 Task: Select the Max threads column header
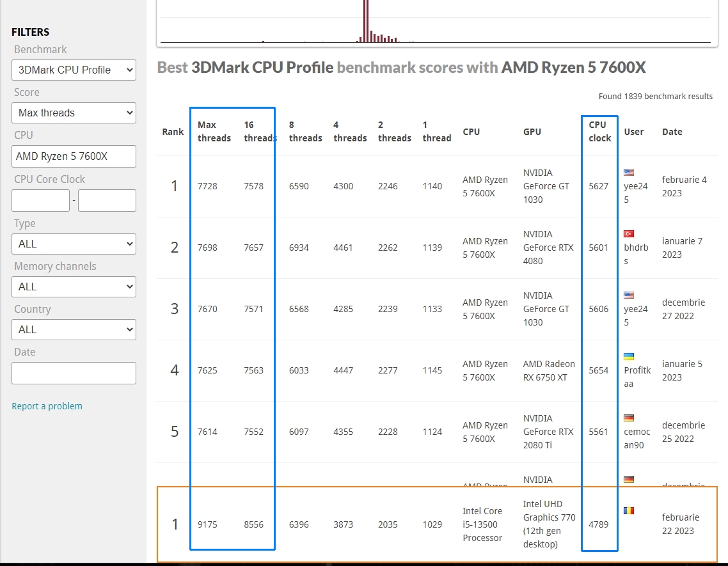pos(214,131)
